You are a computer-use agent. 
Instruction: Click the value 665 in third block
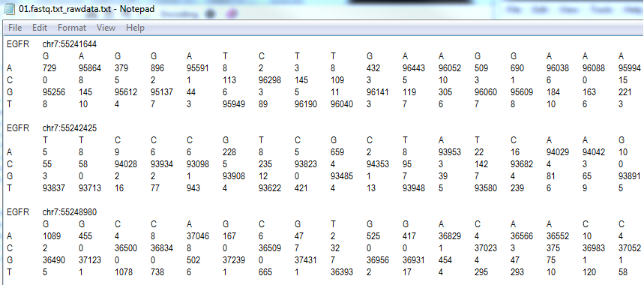[x=265, y=272]
